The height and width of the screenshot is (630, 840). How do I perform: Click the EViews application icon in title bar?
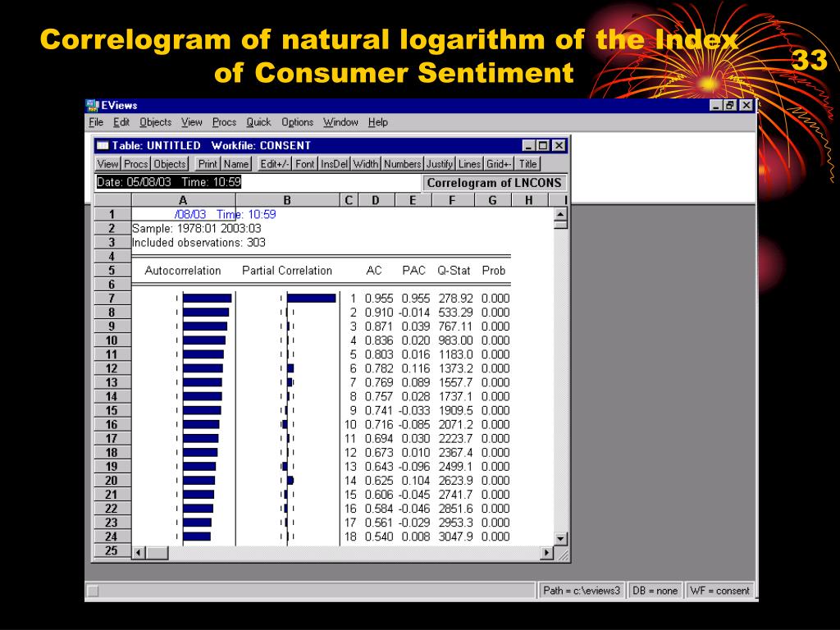93,106
